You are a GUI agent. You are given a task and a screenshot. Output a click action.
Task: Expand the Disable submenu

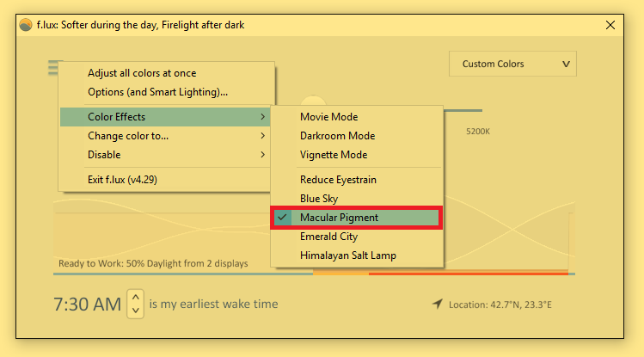tap(165, 155)
